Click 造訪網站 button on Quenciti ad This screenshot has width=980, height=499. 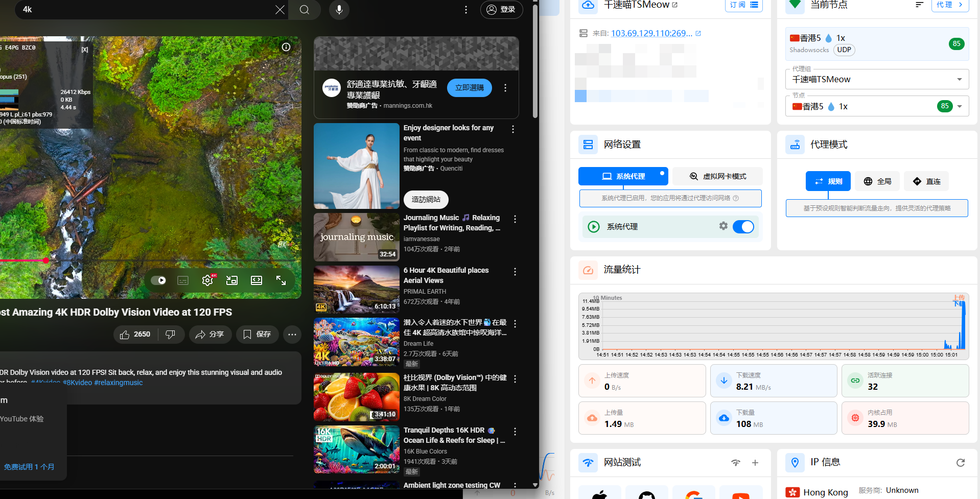click(x=426, y=200)
